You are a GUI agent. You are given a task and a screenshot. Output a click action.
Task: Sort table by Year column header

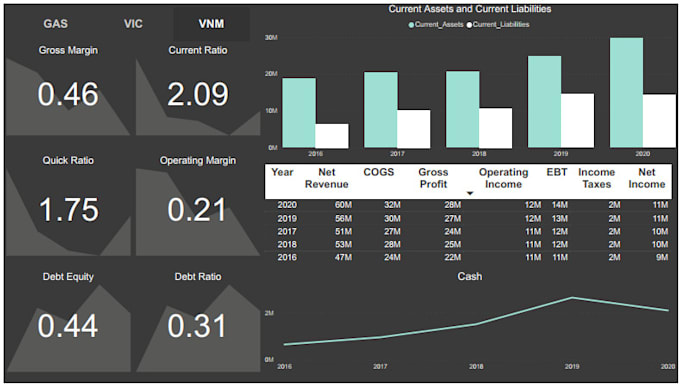[x=282, y=172]
